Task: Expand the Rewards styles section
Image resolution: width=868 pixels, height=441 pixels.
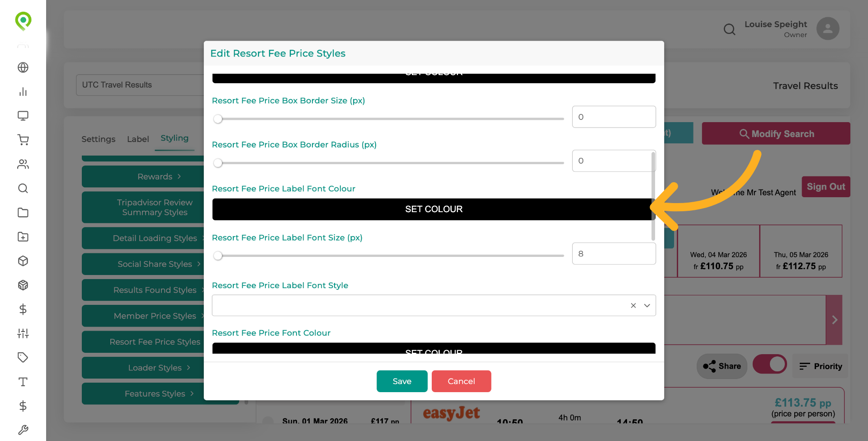Action: point(143,176)
